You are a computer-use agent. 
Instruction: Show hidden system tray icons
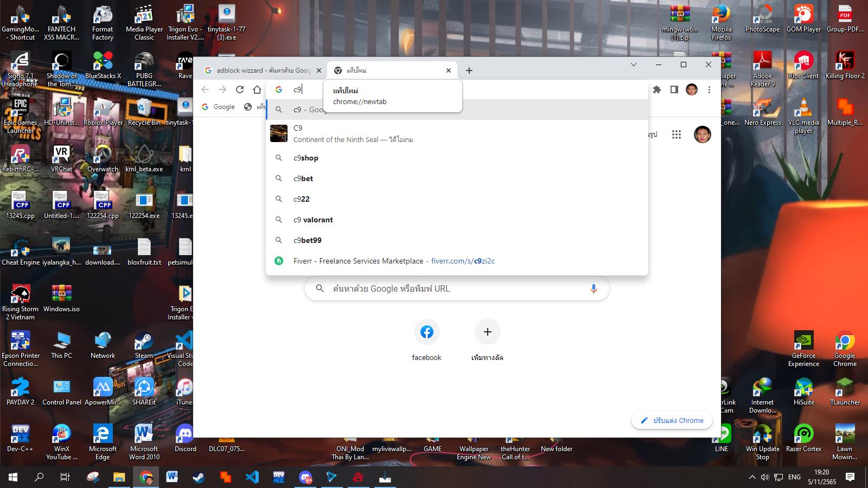752,477
